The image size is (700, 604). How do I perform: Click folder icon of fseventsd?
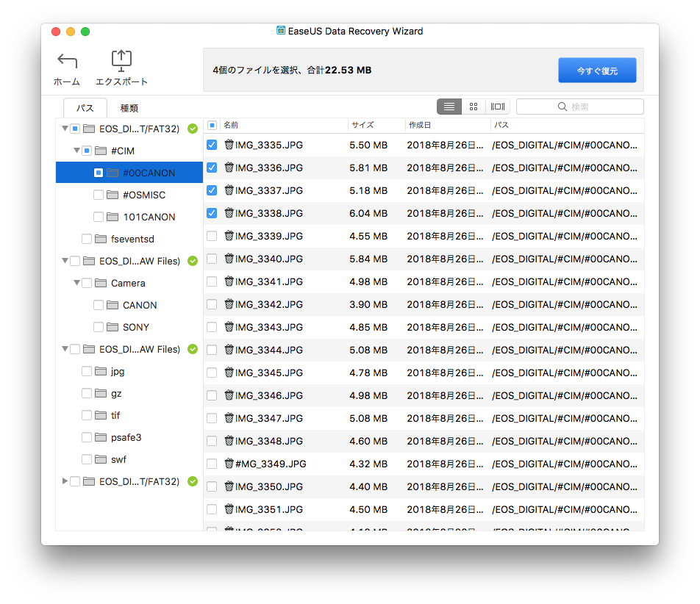[x=101, y=239]
